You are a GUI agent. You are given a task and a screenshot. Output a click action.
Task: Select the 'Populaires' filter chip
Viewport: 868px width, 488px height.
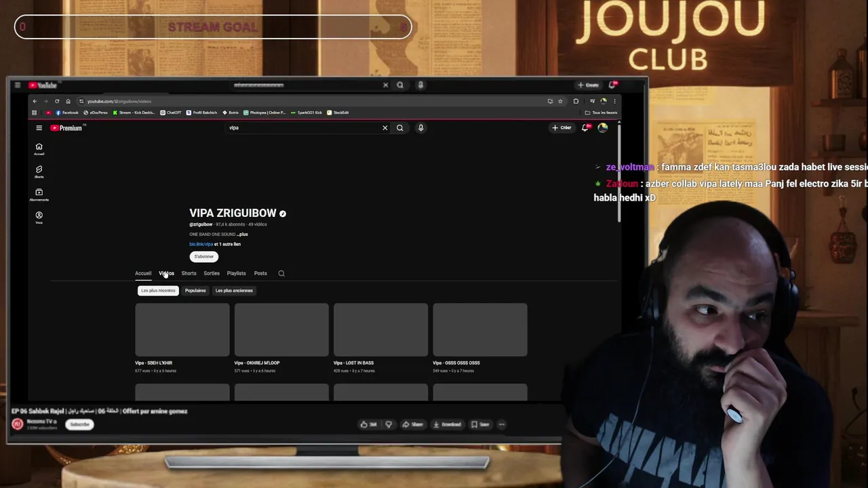(195, 291)
